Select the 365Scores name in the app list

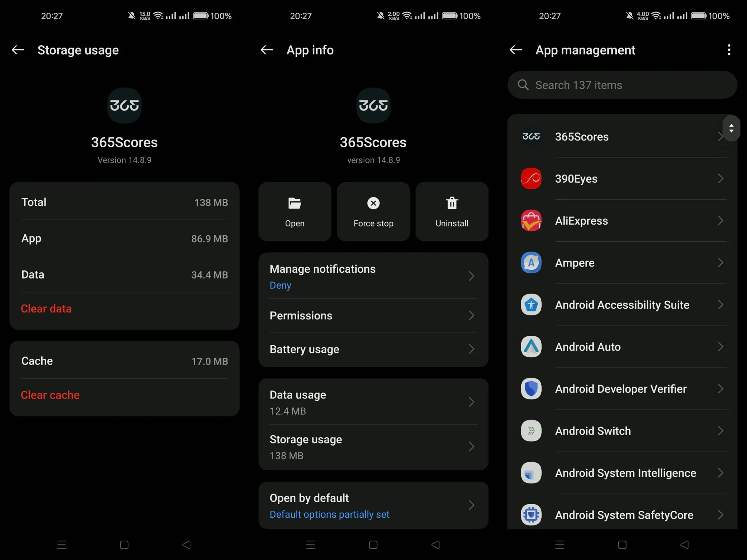(x=581, y=137)
